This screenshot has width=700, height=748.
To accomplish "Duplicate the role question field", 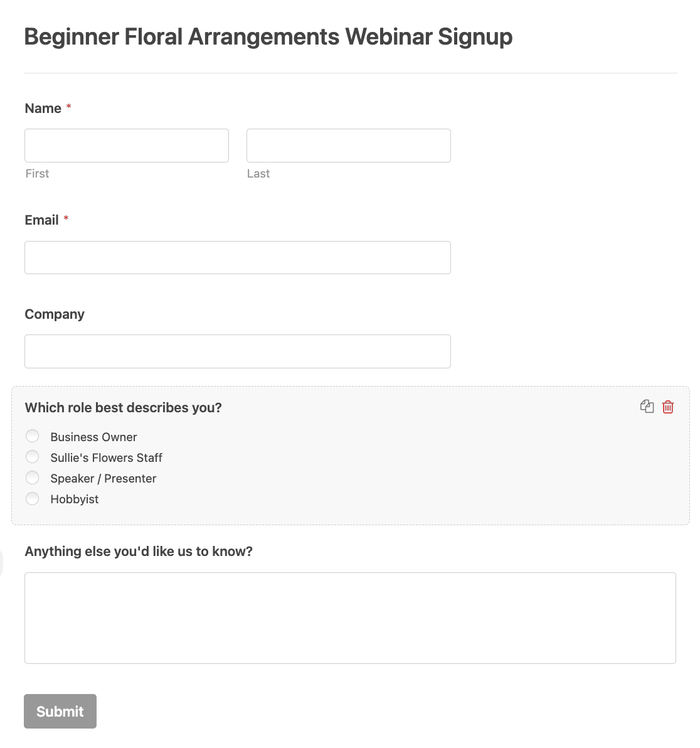I will [647, 407].
